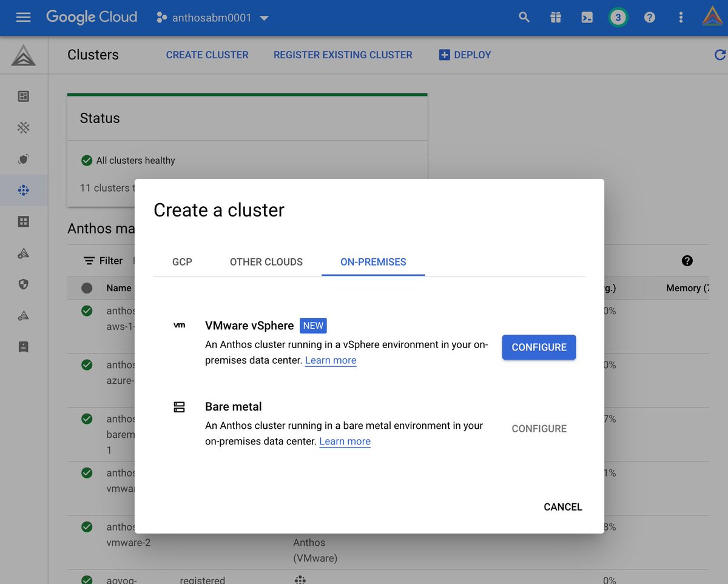
Task: Select the highlighted clusters icon in sidebar
Action: (24, 190)
